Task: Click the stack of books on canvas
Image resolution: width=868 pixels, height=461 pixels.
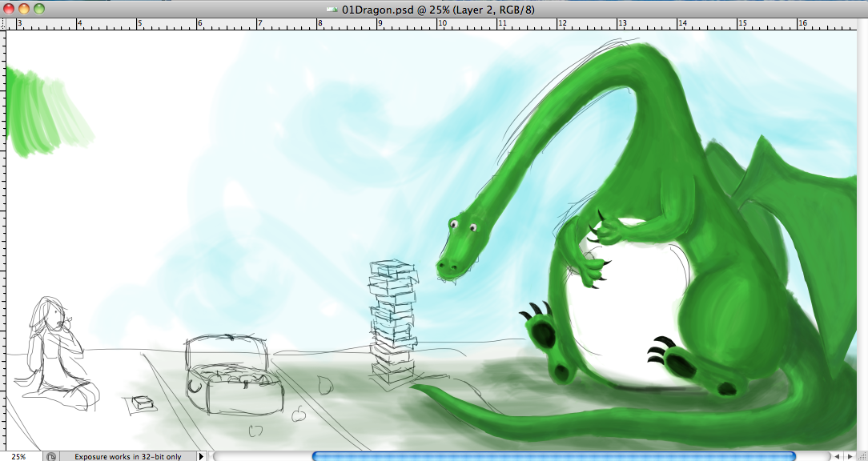Action: pos(394,324)
